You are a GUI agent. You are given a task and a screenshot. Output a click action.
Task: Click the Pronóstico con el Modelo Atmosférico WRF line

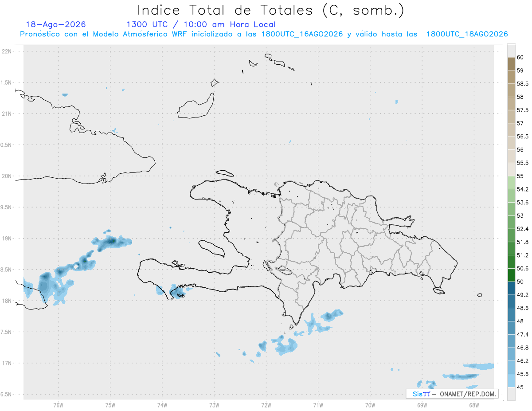click(x=264, y=34)
